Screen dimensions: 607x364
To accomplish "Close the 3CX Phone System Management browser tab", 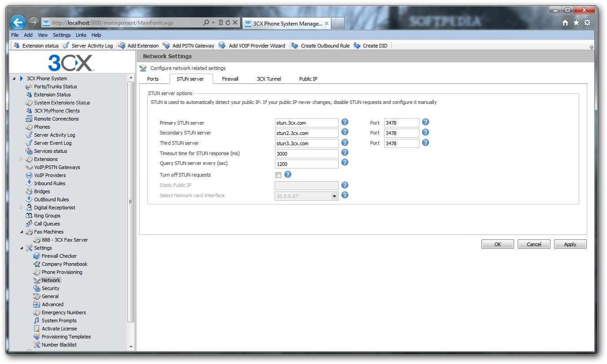I will (327, 24).
